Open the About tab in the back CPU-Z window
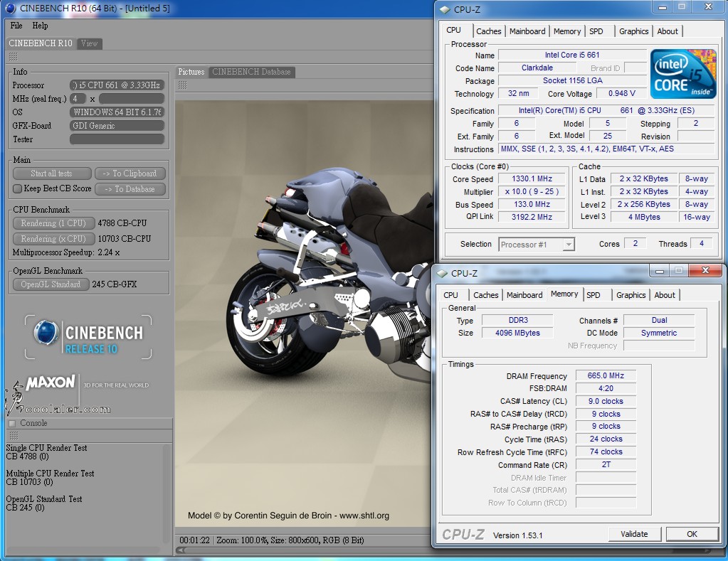This screenshot has width=728, height=561. (x=668, y=31)
